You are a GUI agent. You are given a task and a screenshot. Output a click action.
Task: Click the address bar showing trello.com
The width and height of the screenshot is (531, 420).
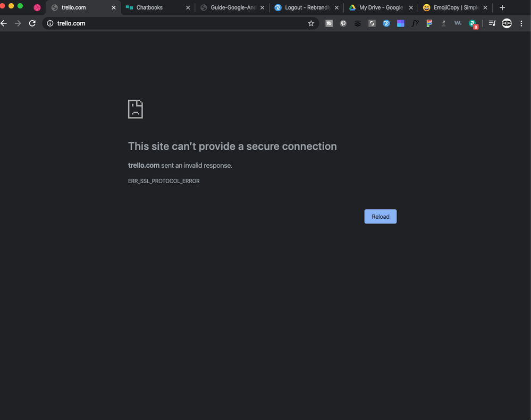click(180, 23)
